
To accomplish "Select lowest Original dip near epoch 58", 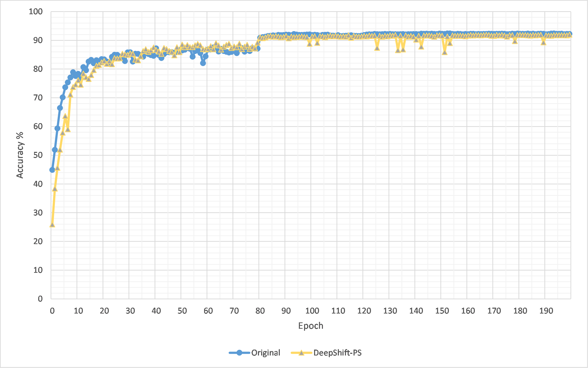I will pos(203,63).
